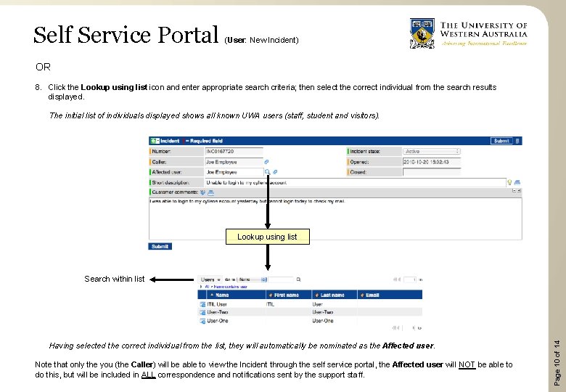Click All filter breadcrumb link

207,287
